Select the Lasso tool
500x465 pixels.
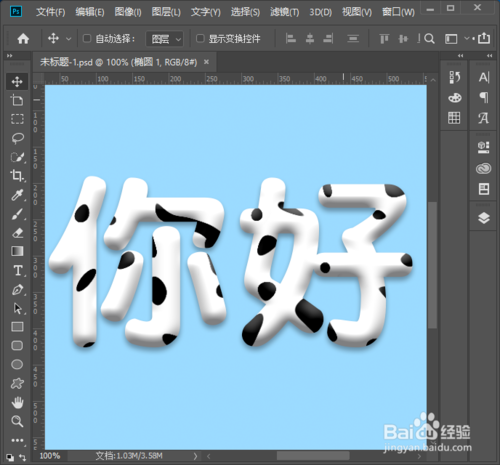[x=17, y=138]
